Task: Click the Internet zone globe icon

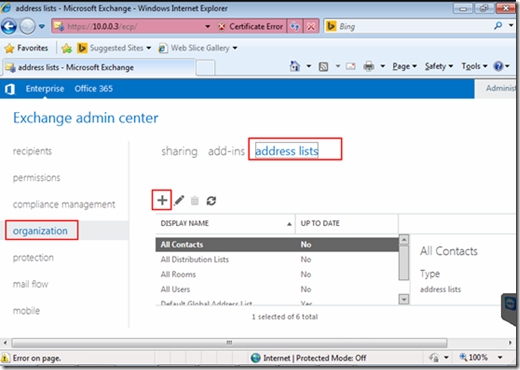Action: [x=256, y=358]
